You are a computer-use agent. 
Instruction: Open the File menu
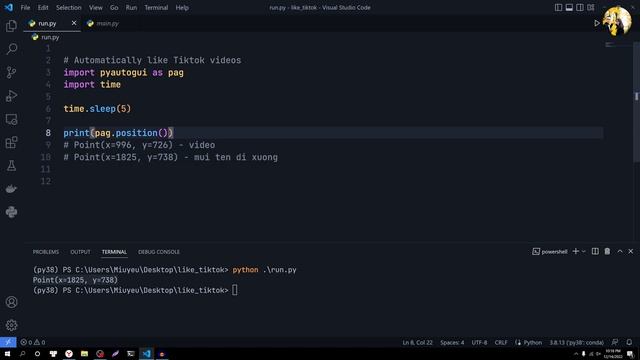click(25, 7)
